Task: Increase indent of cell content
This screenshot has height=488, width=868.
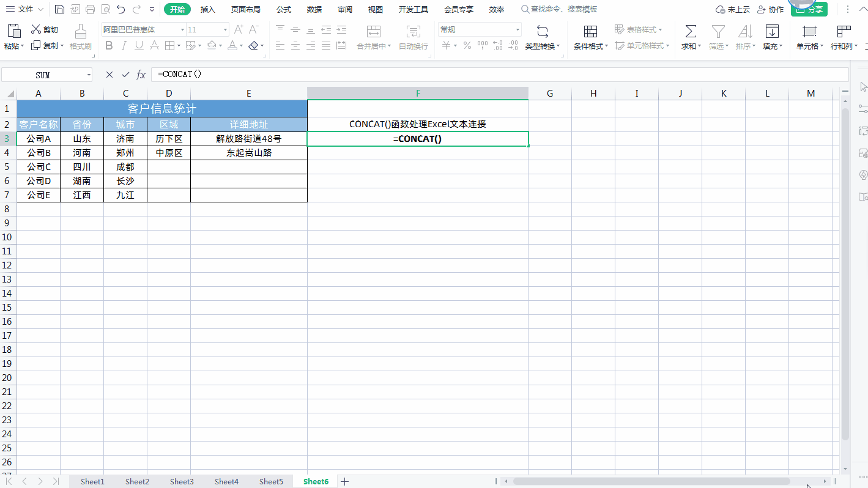Action: point(341,29)
